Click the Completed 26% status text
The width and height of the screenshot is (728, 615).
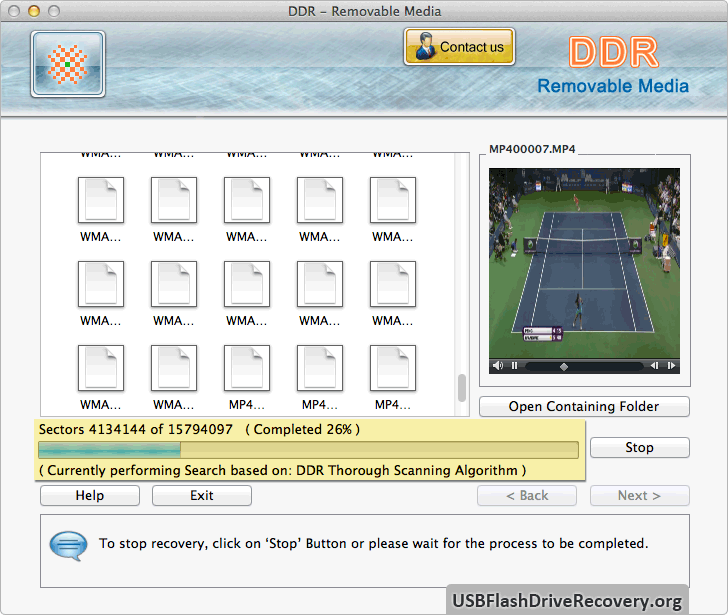(x=302, y=429)
